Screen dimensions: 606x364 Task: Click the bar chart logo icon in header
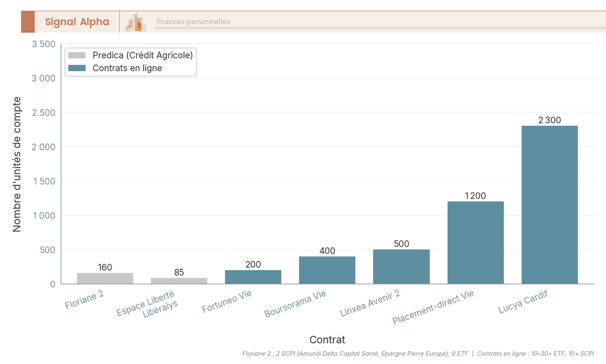pyautogui.click(x=136, y=22)
